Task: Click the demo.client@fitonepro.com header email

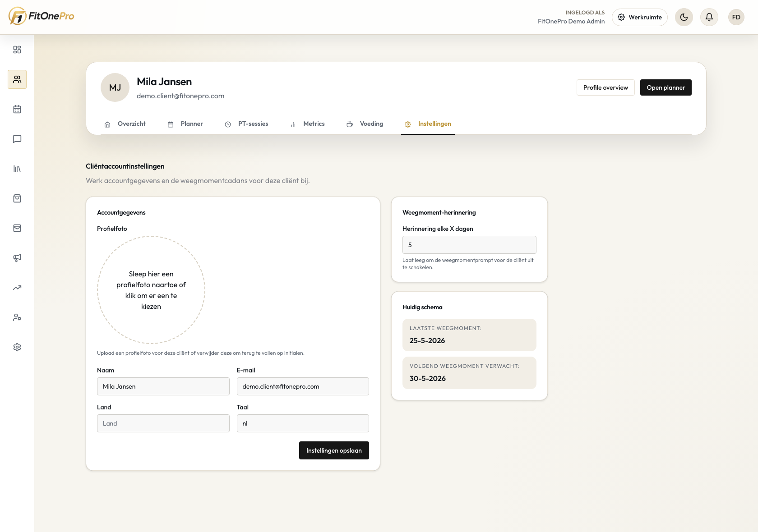Action: point(180,96)
